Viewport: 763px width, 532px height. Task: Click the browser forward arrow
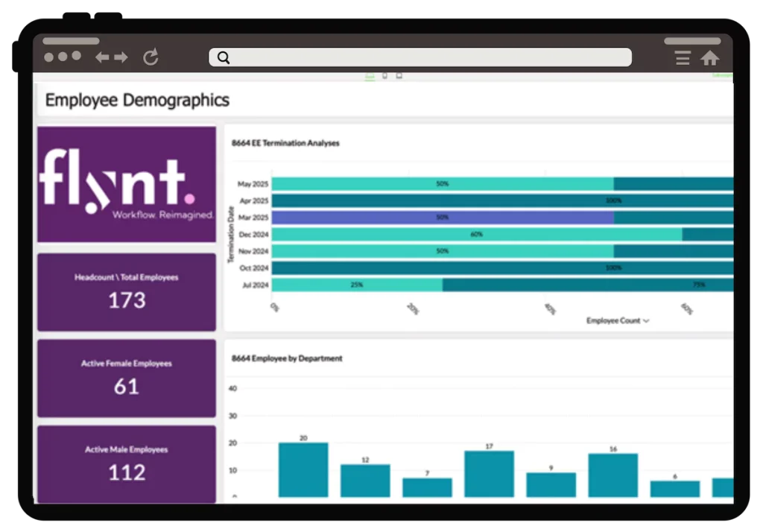[121, 57]
